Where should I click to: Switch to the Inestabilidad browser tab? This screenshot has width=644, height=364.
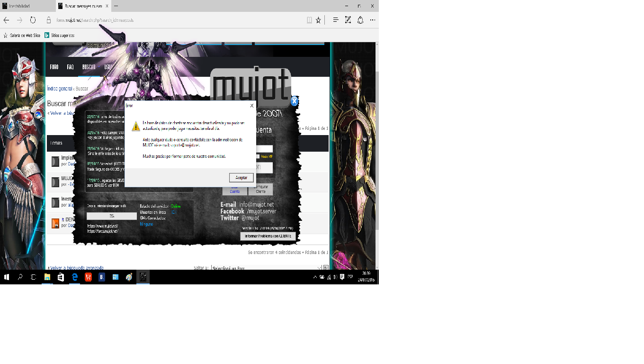tap(27, 6)
